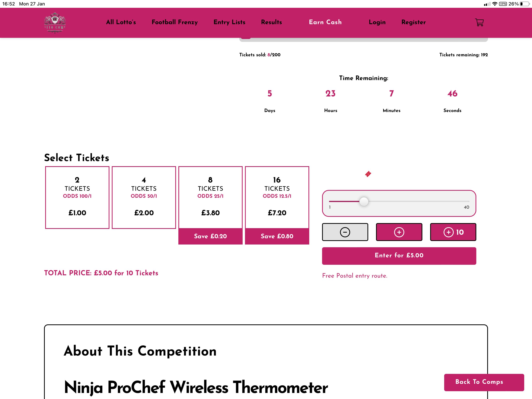532x399 pixels.
Task: Select the 2 tickets £1.00 bundle
Action: point(77,197)
